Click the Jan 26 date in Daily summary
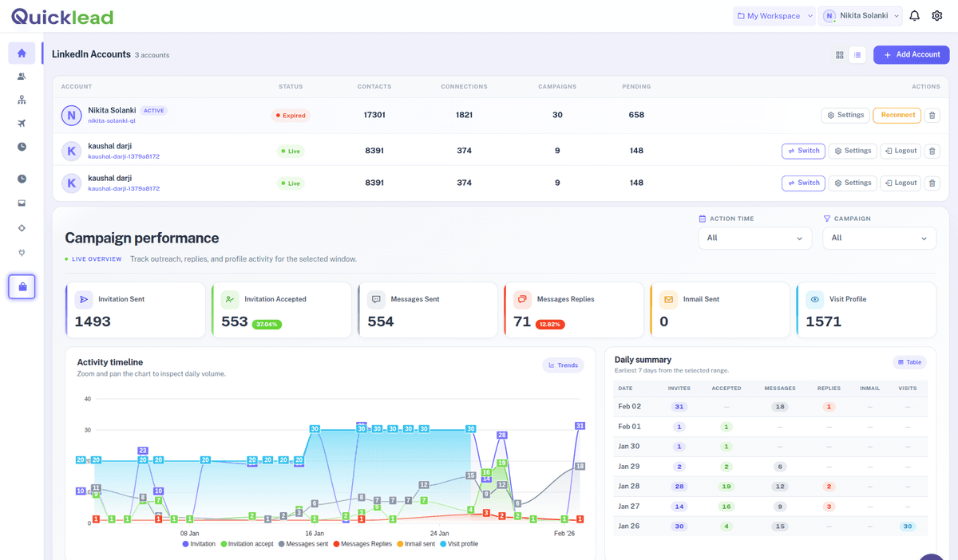958x560 pixels. coord(629,526)
